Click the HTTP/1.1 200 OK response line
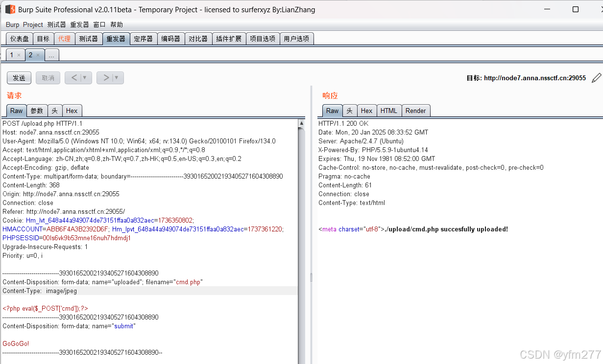603x364 pixels. (x=343, y=123)
